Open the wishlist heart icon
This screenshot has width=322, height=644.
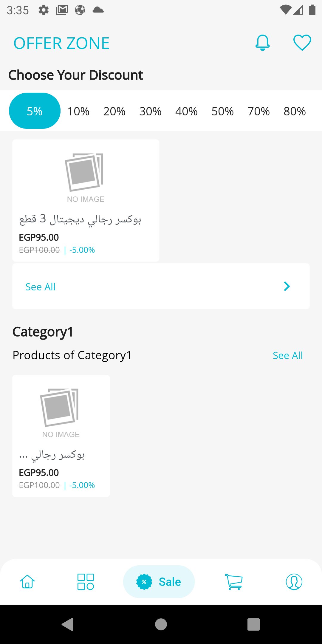click(302, 43)
